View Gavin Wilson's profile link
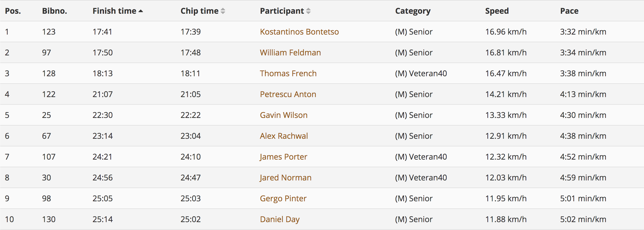 284,115
